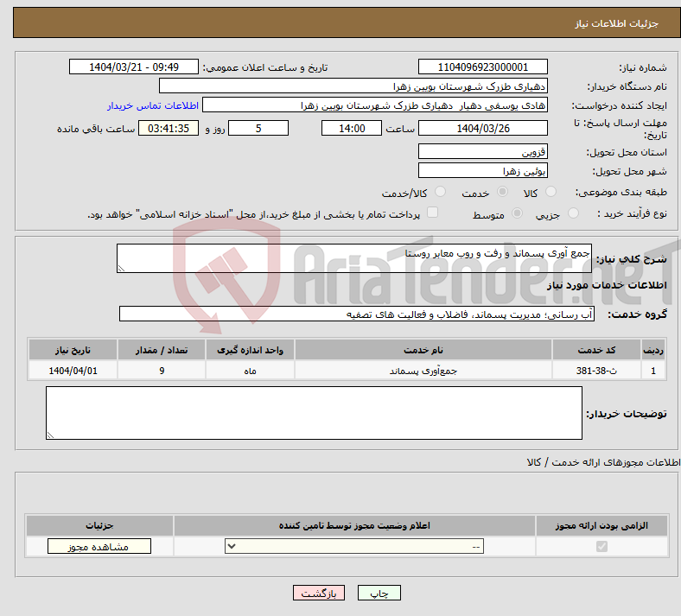Click the شرح کلی نیاز text box
This screenshot has height=616, width=681.
tap(354, 258)
